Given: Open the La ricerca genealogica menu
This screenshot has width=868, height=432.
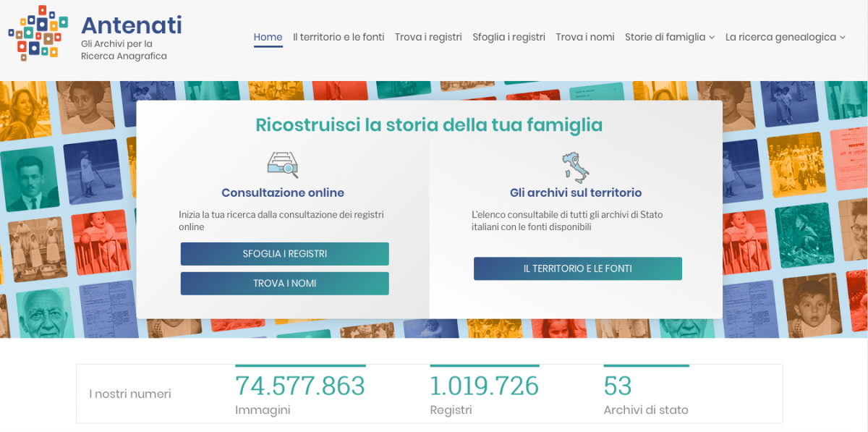Looking at the screenshot, I should pos(781,37).
